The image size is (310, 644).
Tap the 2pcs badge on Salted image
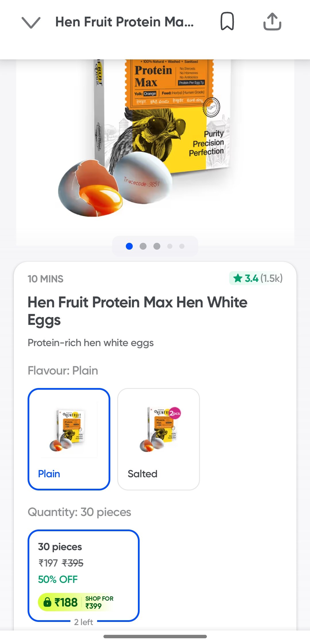[x=175, y=413]
